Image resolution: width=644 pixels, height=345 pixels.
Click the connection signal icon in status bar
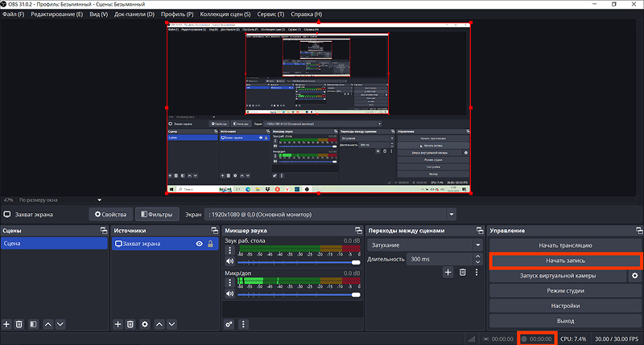[472, 339]
